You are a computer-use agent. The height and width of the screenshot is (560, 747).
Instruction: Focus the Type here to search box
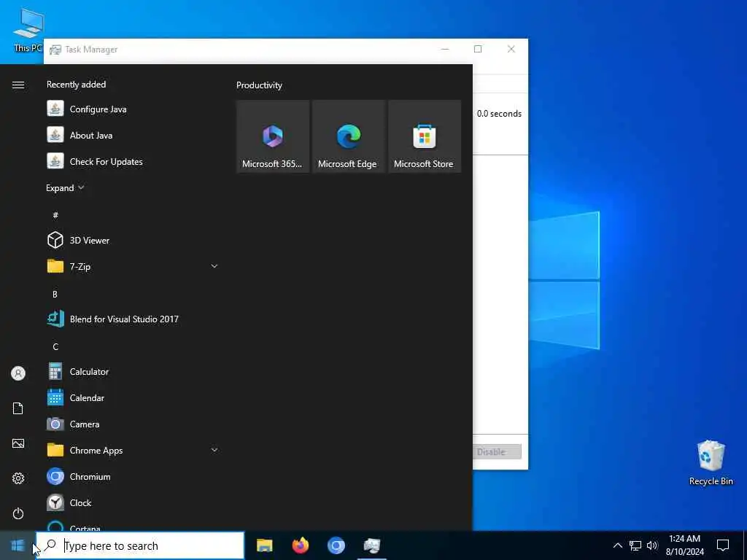140,545
